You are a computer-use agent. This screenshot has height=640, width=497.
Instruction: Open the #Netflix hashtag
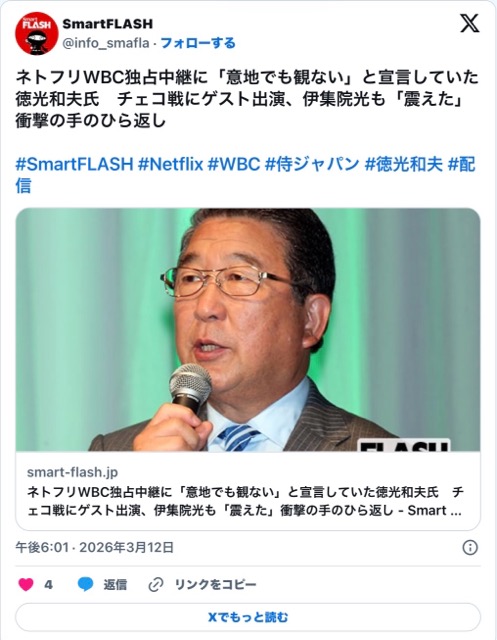171,164
